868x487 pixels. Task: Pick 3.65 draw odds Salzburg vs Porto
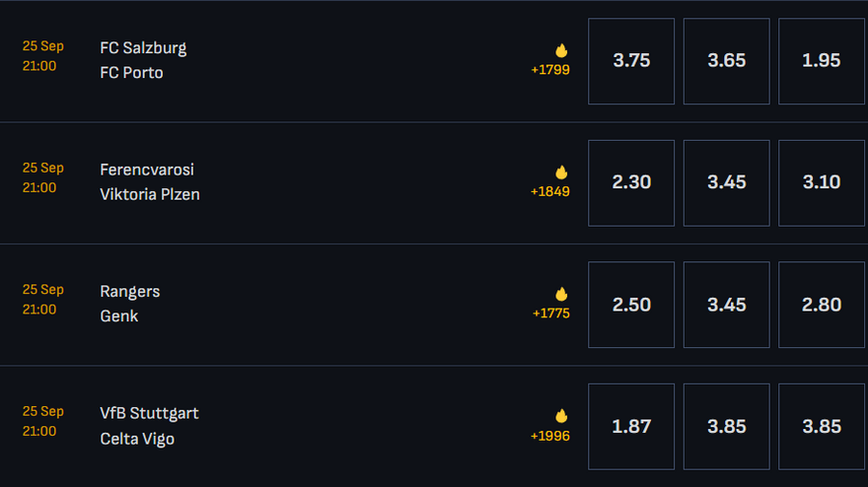click(x=726, y=61)
